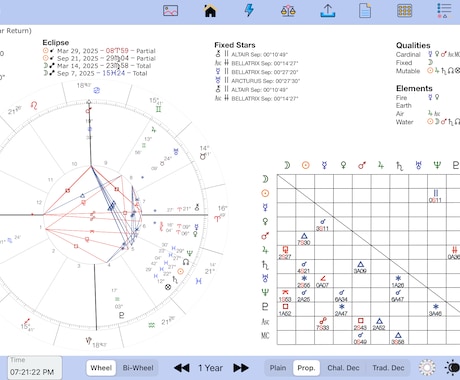The height and width of the screenshot is (380, 460).
Task: Click the Sun row glyph in aspect grid
Action: click(x=265, y=193)
